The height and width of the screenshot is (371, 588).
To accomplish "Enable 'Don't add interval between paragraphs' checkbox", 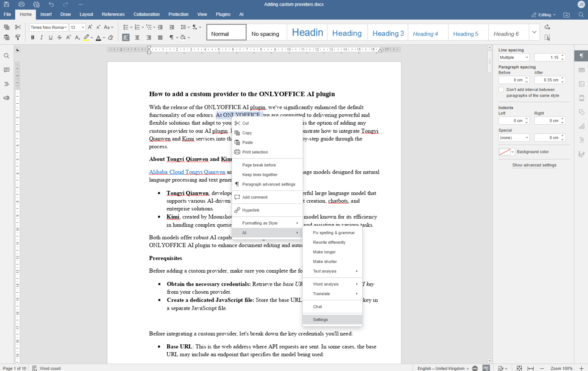I will pyautogui.click(x=501, y=89).
